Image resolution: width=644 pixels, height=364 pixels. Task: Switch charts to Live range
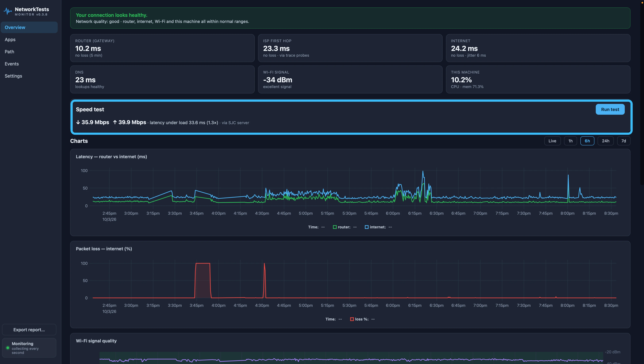pyautogui.click(x=552, y=141)
